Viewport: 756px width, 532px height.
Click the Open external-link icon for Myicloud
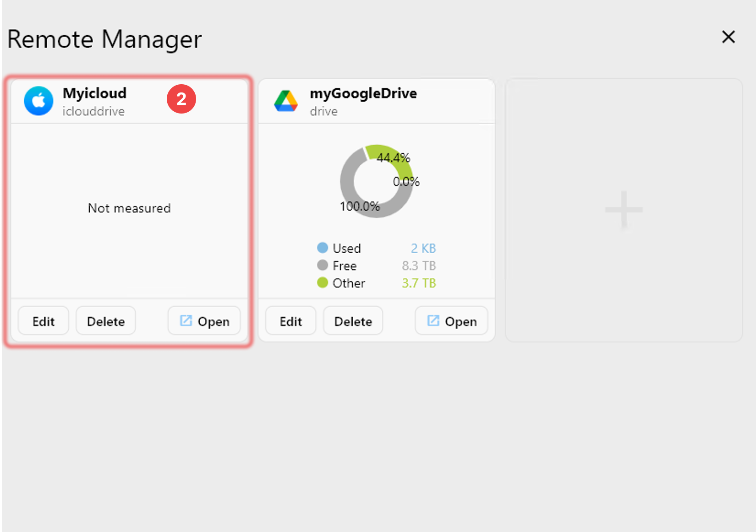186,321
